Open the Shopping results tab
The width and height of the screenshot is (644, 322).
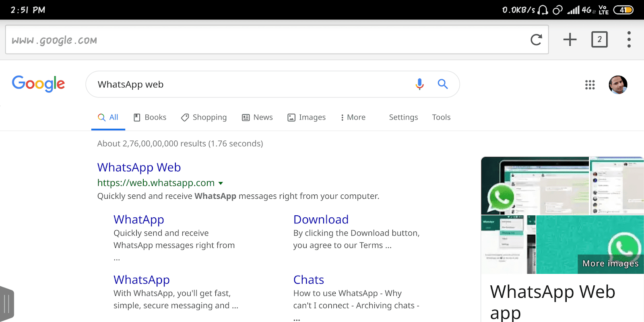204,117
